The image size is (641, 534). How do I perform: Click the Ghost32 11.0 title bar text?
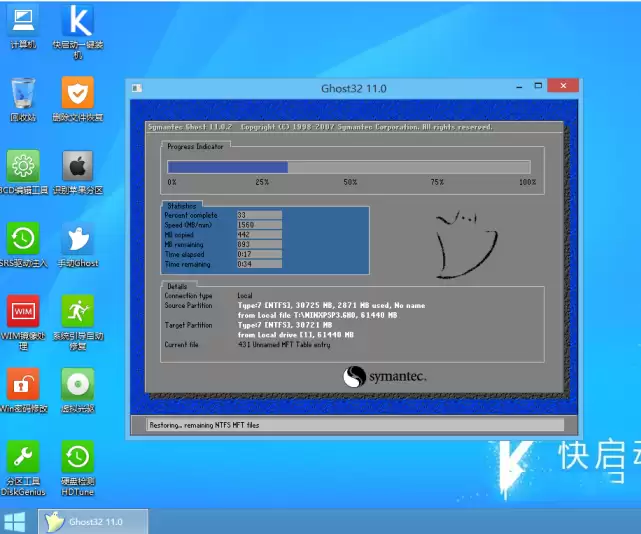(x=354, y=88)
